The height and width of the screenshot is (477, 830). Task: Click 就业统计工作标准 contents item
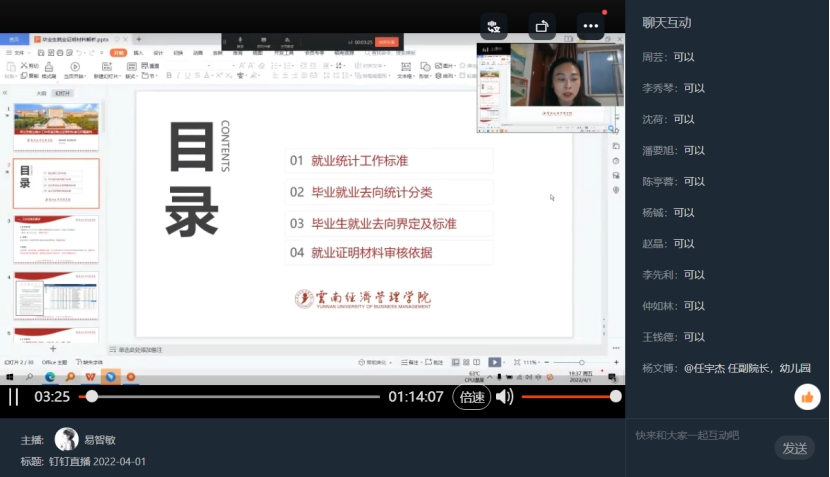(x=359, y=161)
